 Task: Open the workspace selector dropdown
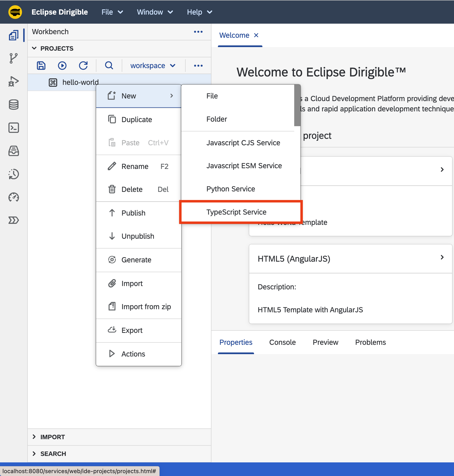(x=153, y=65)
